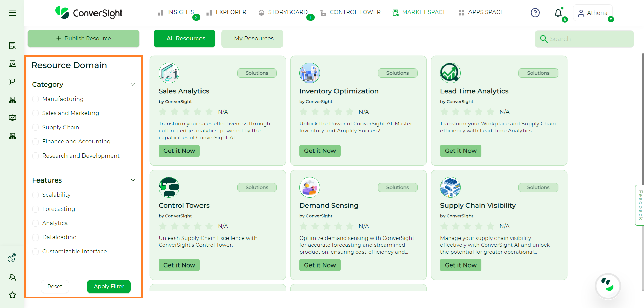Check the Supply Chain category checkbox
The height and width of the screenshot is (308, 644).
[x=35, y=127]
